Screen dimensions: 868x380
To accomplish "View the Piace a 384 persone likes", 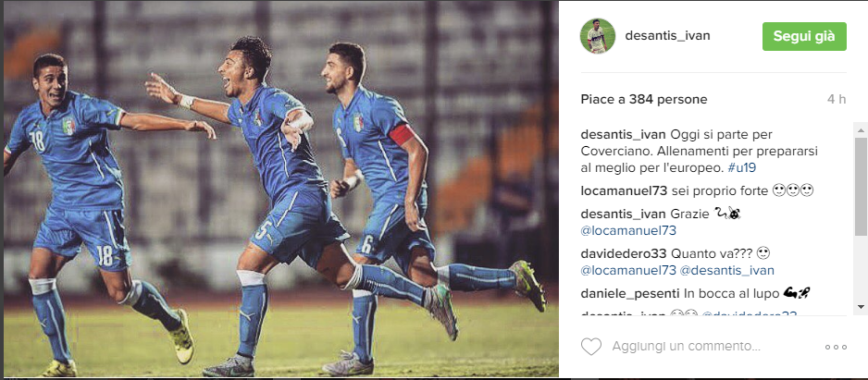I will 644,100.
